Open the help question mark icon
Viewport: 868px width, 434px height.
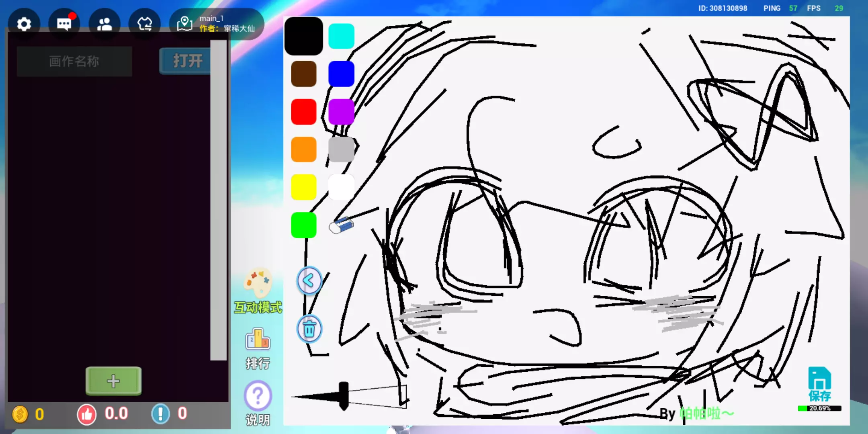click(x=258, y=403)
